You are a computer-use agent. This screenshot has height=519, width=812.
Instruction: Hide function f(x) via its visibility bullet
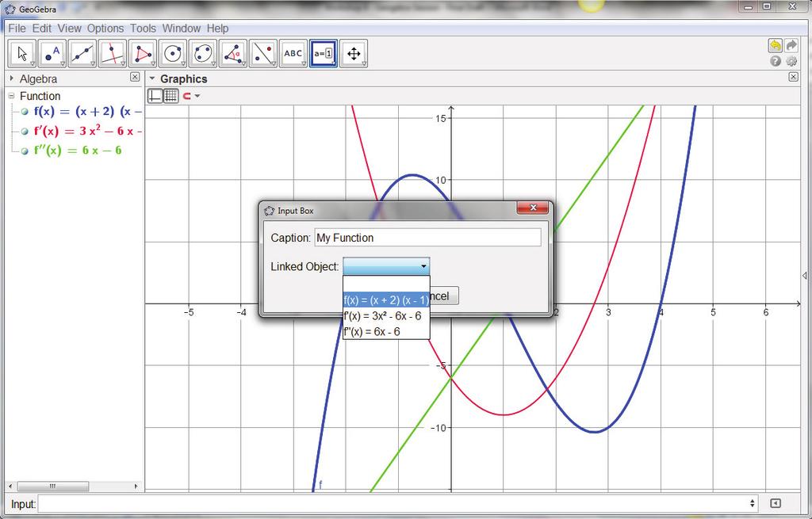(x=25, y=112)
